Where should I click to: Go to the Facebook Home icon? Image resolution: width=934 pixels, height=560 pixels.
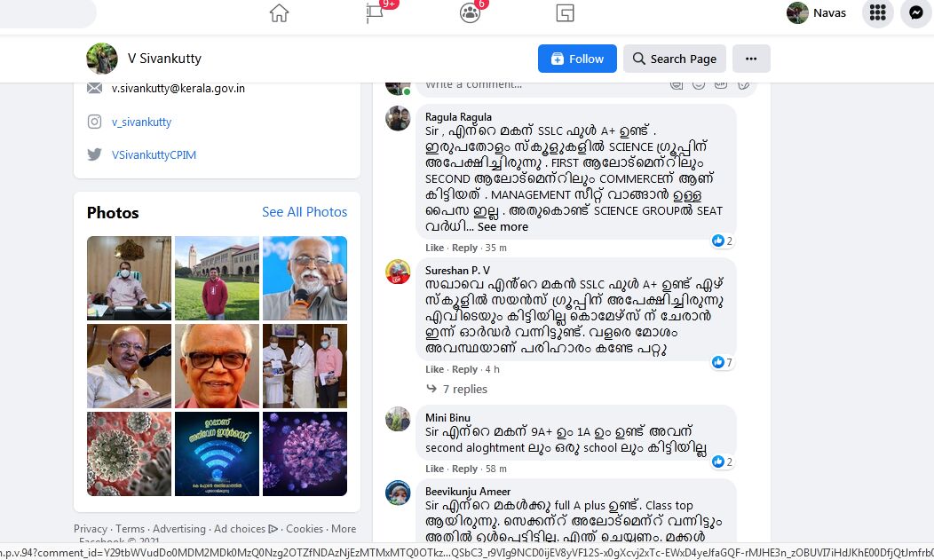(279, 12)
